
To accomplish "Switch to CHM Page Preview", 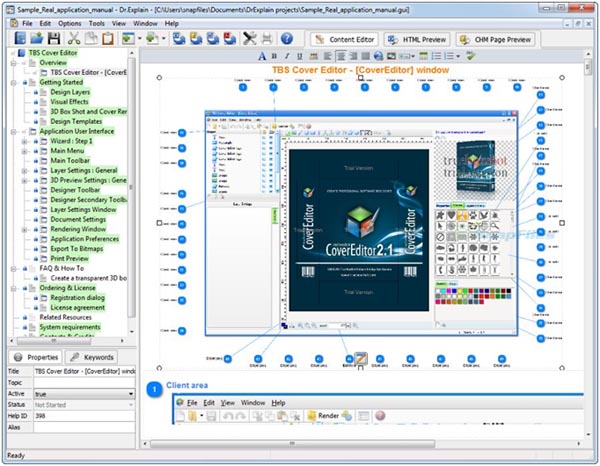I will tap(495, 39).
